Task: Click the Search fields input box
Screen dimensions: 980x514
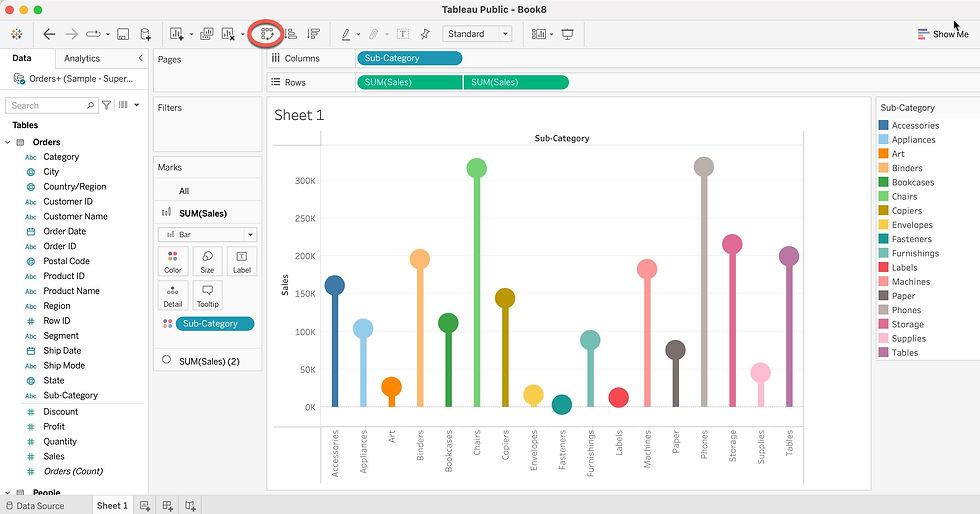Action: tap(52, 106)
